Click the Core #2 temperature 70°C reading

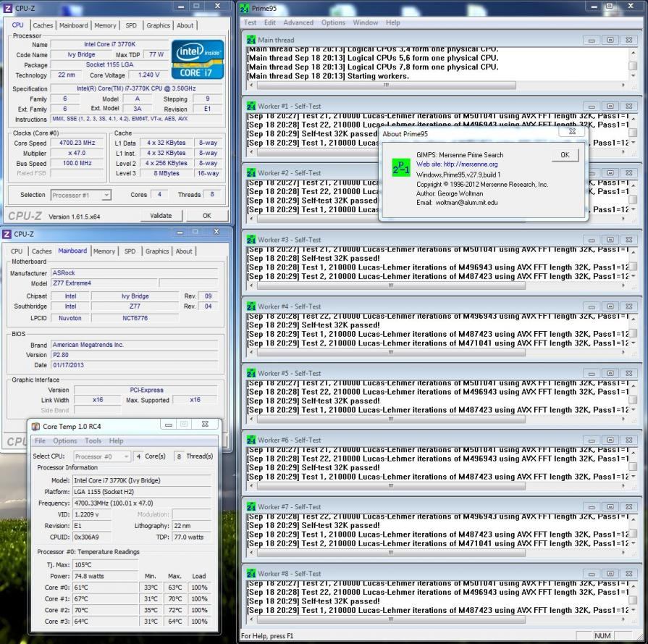click(106, 610)
